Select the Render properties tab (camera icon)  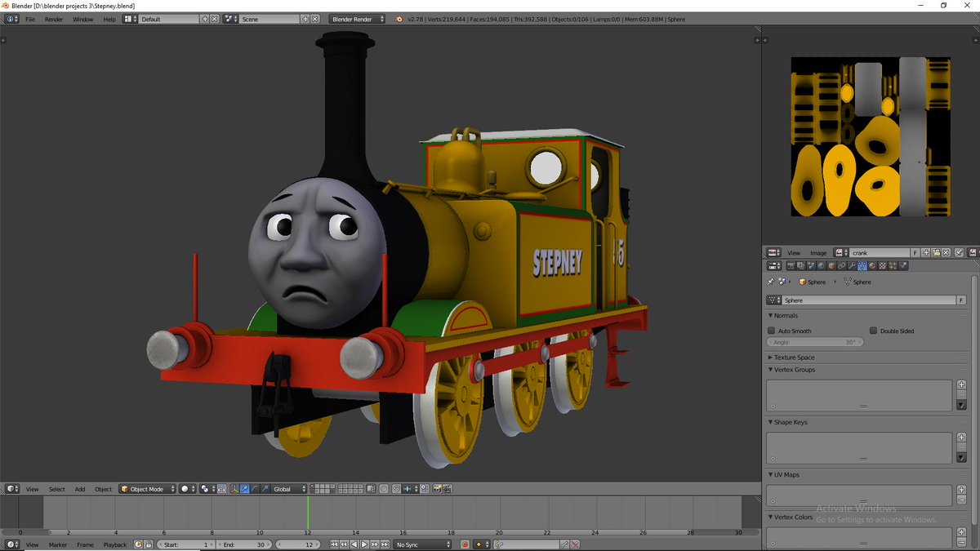pyautogui.click(x=791, y=265)
